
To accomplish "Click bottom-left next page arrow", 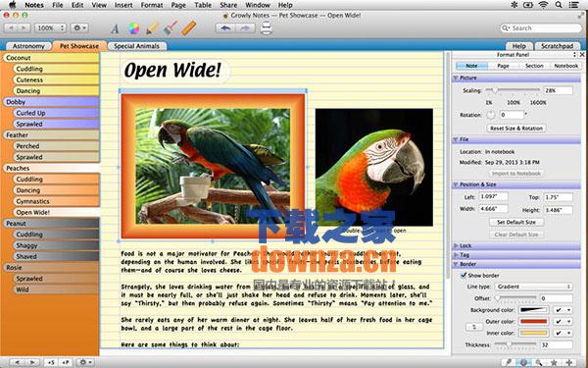I will 32,362.
